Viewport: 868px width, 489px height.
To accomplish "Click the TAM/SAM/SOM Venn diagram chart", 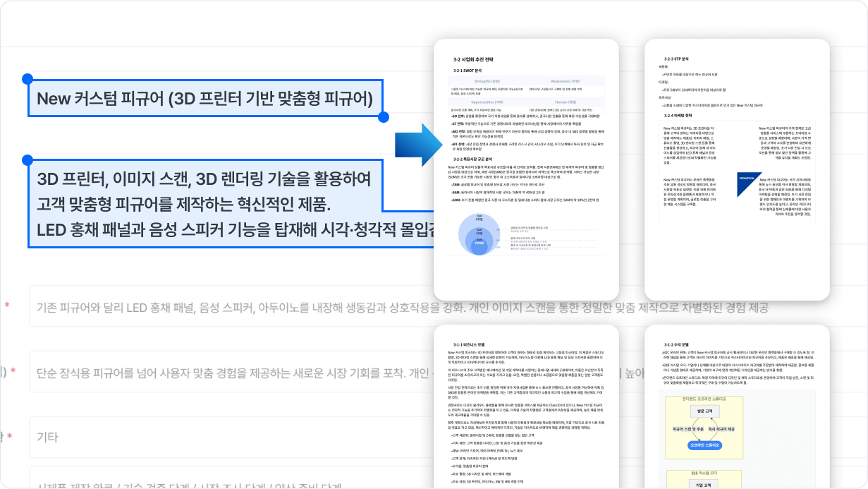I will (478, 233).
